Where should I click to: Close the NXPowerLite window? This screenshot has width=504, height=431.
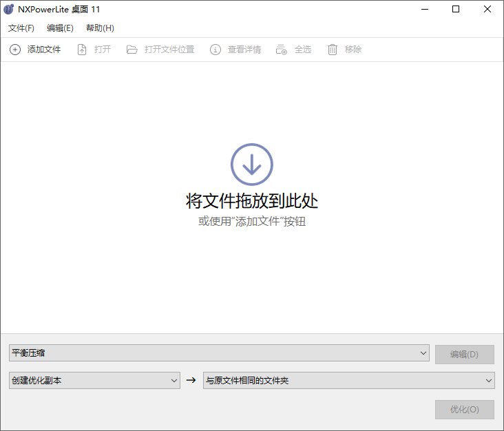[x=487, y=10]
